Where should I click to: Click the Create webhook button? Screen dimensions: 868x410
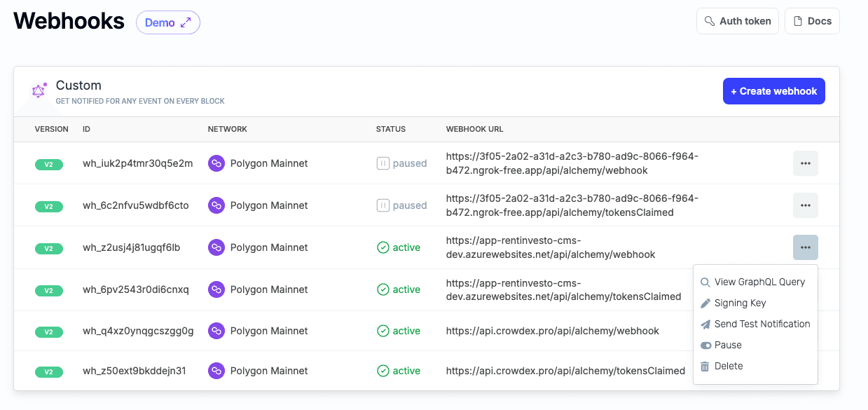(773, 91)
